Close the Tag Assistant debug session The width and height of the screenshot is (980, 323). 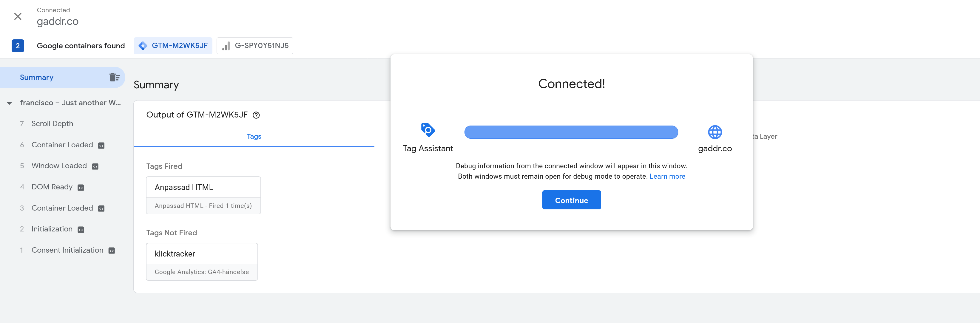pos(18,16)
